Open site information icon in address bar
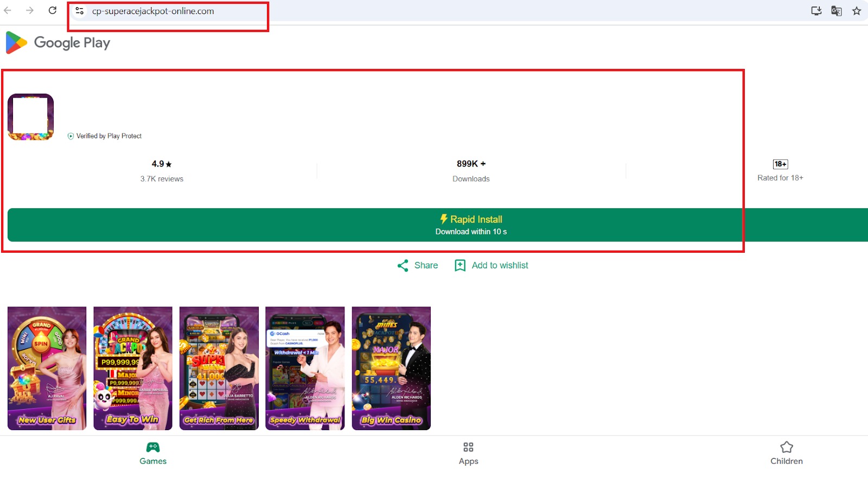This screenshot has height=480, width=868. pyautogui.click(x=80, y=11)
